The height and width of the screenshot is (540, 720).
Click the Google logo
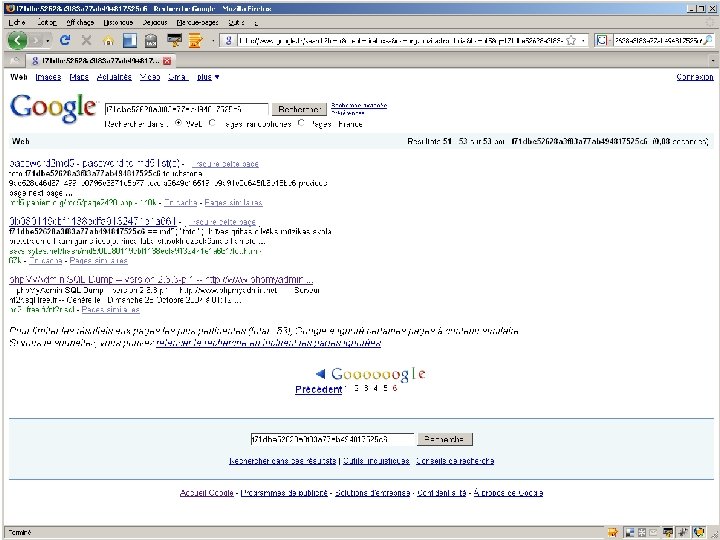(53, 108)
